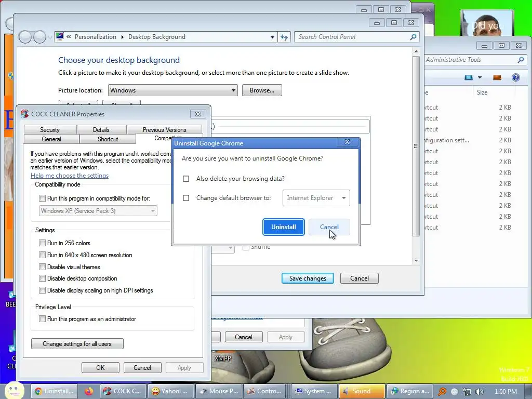532x399 pixels.
Task: Check Run in 256 colors
Action: point(43,243)
